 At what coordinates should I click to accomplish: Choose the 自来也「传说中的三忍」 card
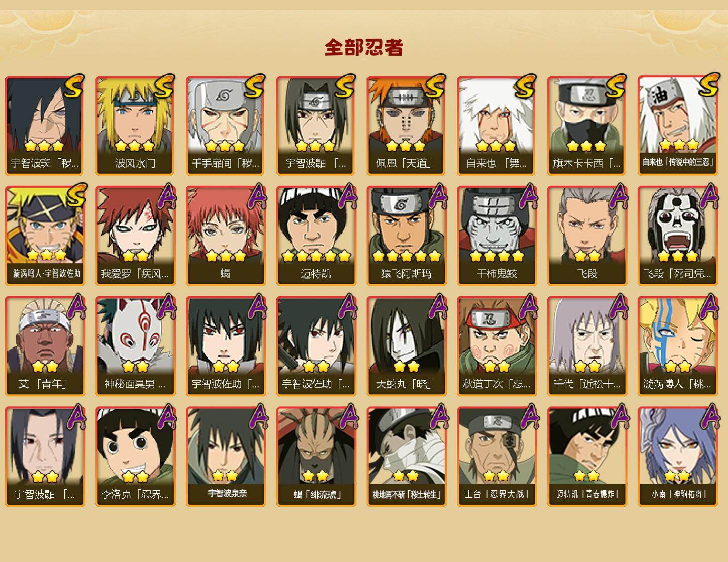pyautogui.click(x=677, y=125)
